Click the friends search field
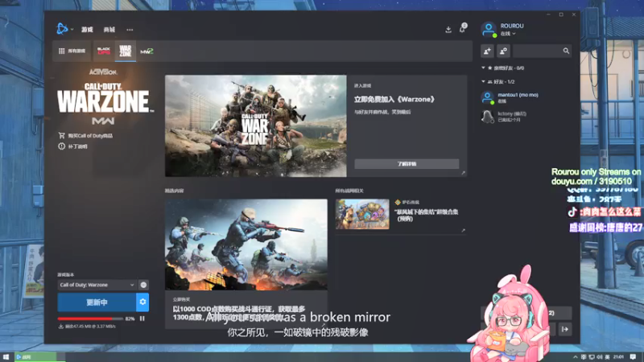The height and width of the screenshot is (362, 644). pyautogui.click(x=542, y=51)
